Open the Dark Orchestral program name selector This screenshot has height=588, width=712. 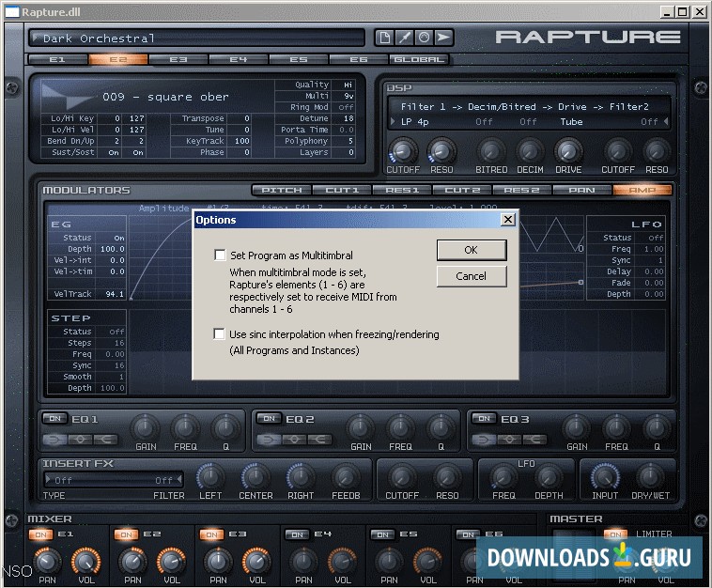coord(197,38)
